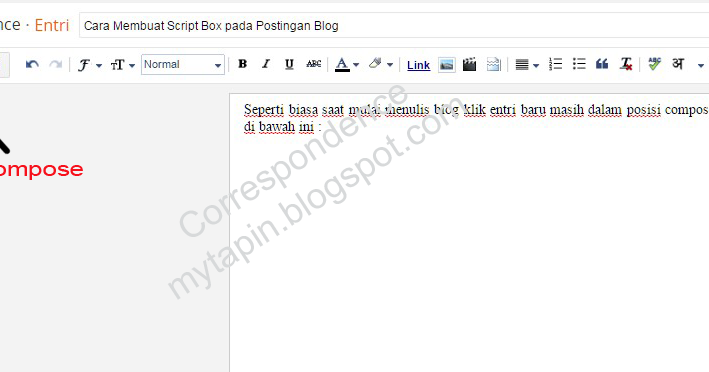
Task: Open the Hindi transliteration input tool
Action: tap(678, 64)
